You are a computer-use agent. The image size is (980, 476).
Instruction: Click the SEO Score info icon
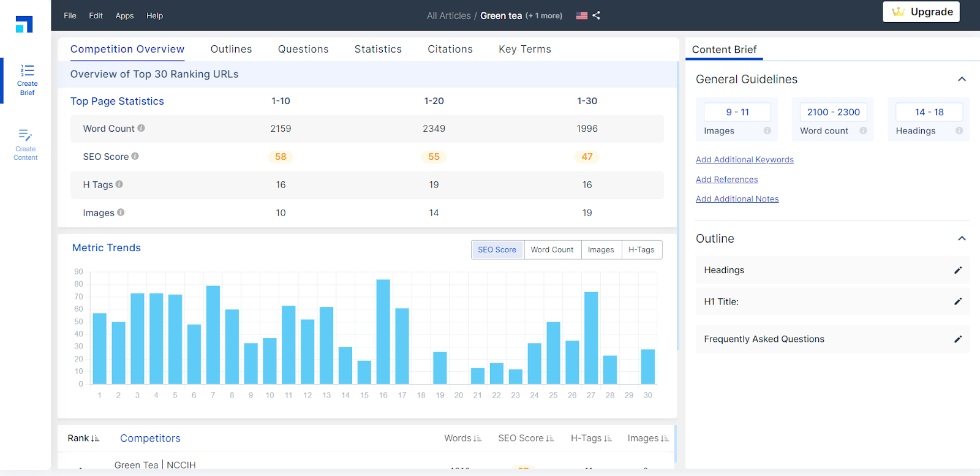pyautogui.click(x=135, y=156)
